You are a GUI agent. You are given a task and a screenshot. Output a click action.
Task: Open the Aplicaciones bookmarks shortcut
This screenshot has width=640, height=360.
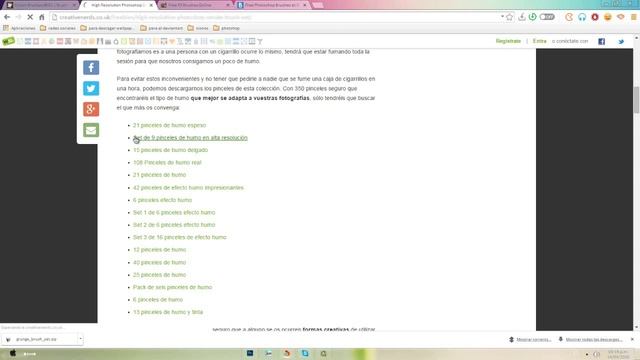19,28
